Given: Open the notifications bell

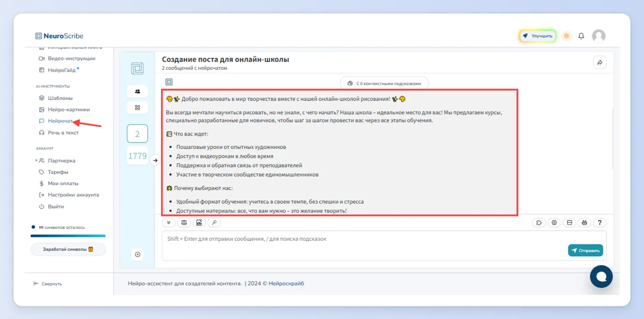Looking at the screenshot, I should click(x=581, y=36).
